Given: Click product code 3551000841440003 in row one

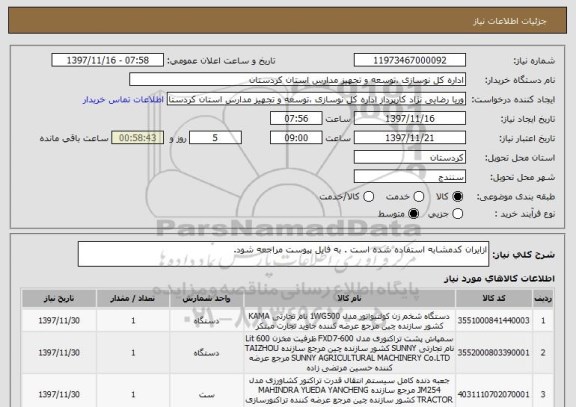Looking at the screenshot, I should (x=494, y=321).
